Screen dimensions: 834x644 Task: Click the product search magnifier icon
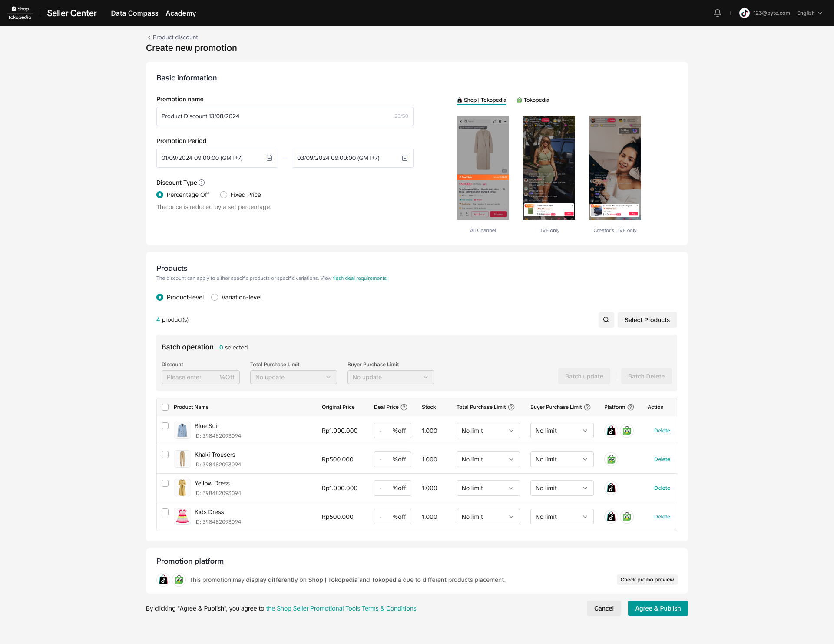(606, 320)
